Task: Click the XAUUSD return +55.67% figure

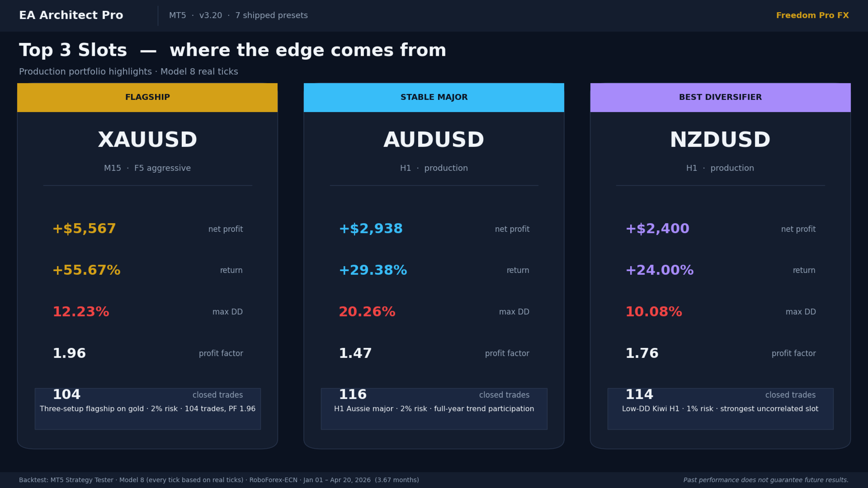Action: [x=86, y=270]
